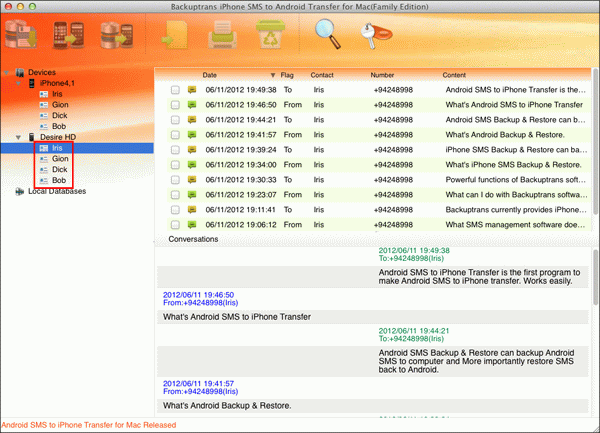
Task: Select Bob under iPhone4,1
Action: click(x=59, y=126)
